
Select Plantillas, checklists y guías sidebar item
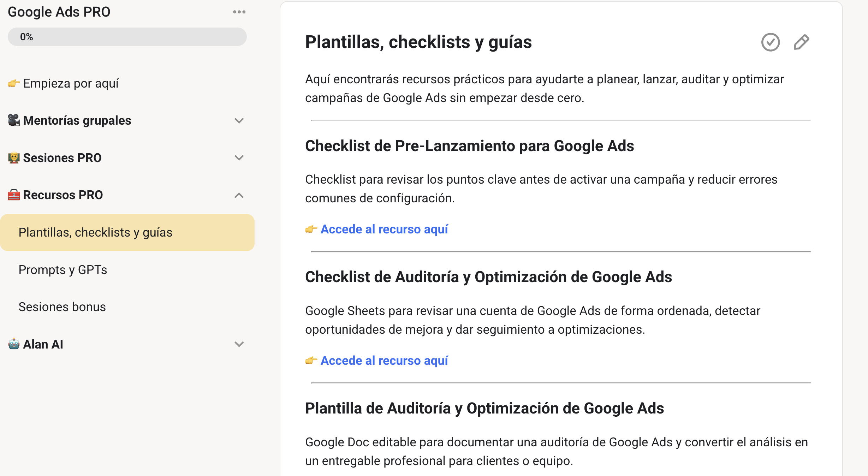click(x=127, y=232)
